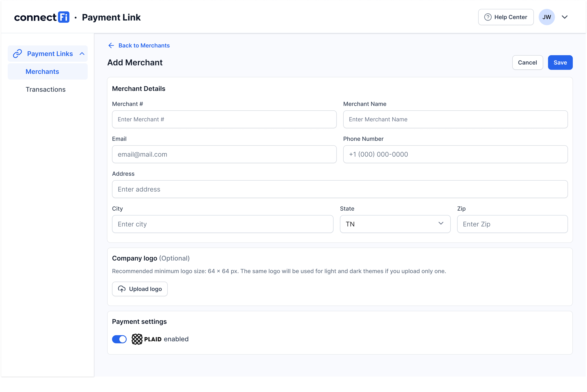
Task: Click the Payment Link header title
Action: (111, 17)
